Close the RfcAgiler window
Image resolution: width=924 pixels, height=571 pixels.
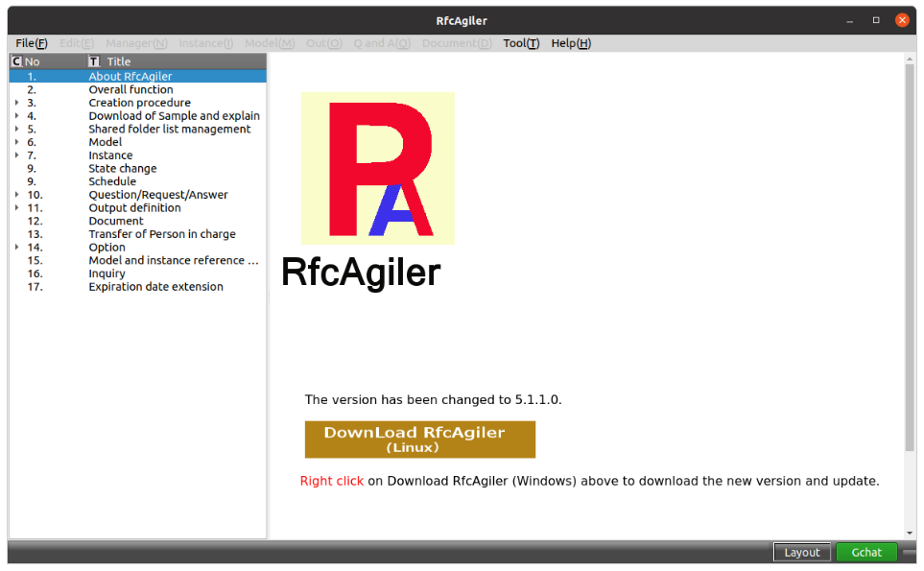(902, 20)
